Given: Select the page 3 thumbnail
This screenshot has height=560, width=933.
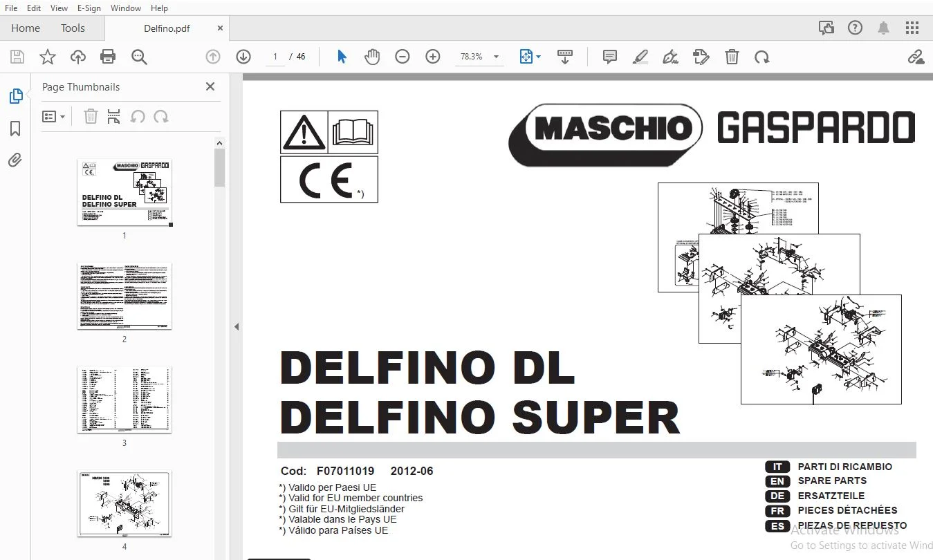Looking at the screenshot, I should pos(124,400).
